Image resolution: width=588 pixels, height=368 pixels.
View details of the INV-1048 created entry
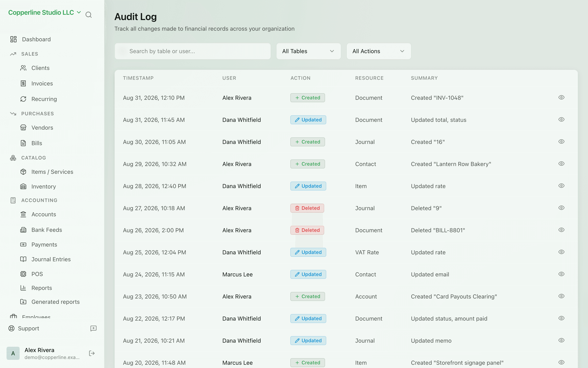561,97
